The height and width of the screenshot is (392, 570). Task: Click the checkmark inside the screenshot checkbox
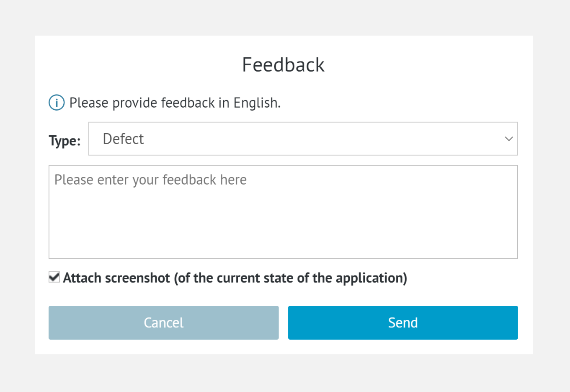pyautogui.click(x=54, y=277)
